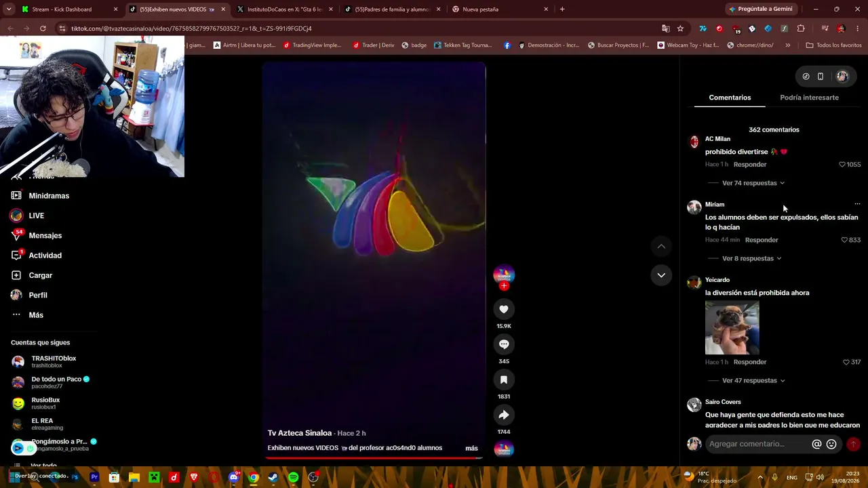This screenshot has width=868, height=488.
Task: Switch to the Stream - Kick Dashboard tab
Action: pos(68,9)
